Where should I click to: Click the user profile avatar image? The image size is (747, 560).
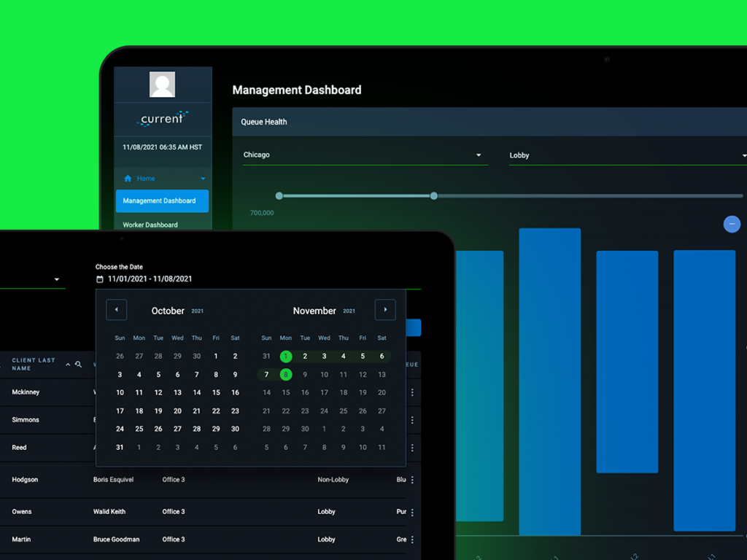(x=162, y=85)
